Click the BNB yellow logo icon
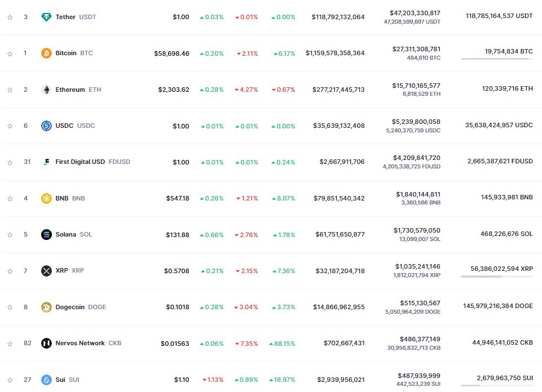This screenshot has width=542, height=392. (x=46, y=198)
